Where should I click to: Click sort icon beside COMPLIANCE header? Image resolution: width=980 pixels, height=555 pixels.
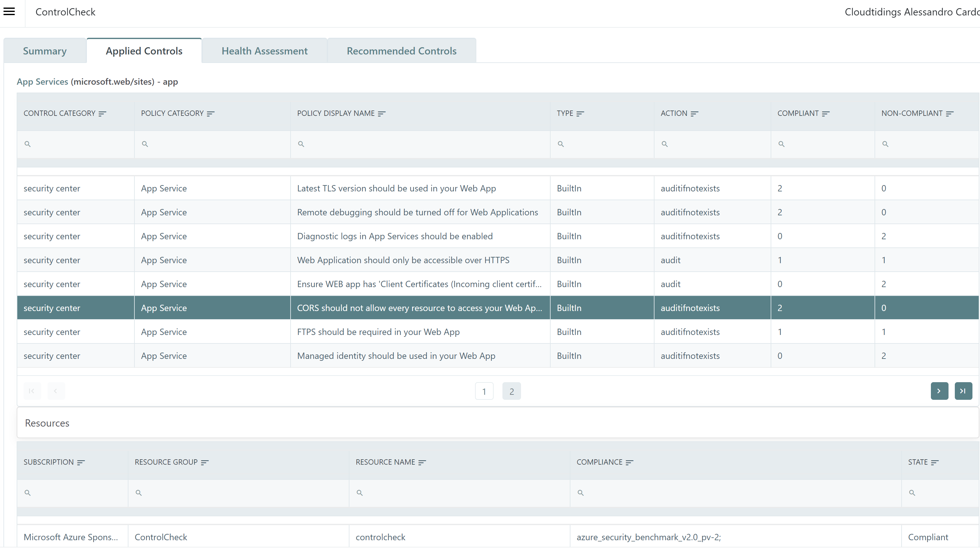tap(629, 462)
